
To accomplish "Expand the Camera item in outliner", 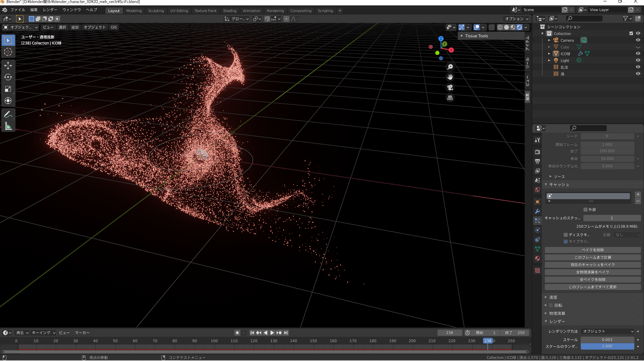I will (549, 40).
